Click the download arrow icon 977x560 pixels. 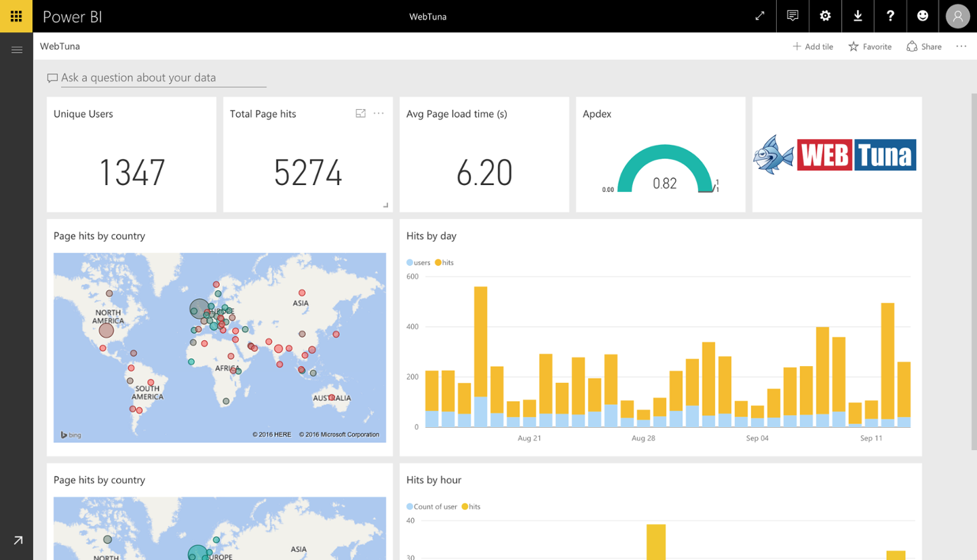858,16
